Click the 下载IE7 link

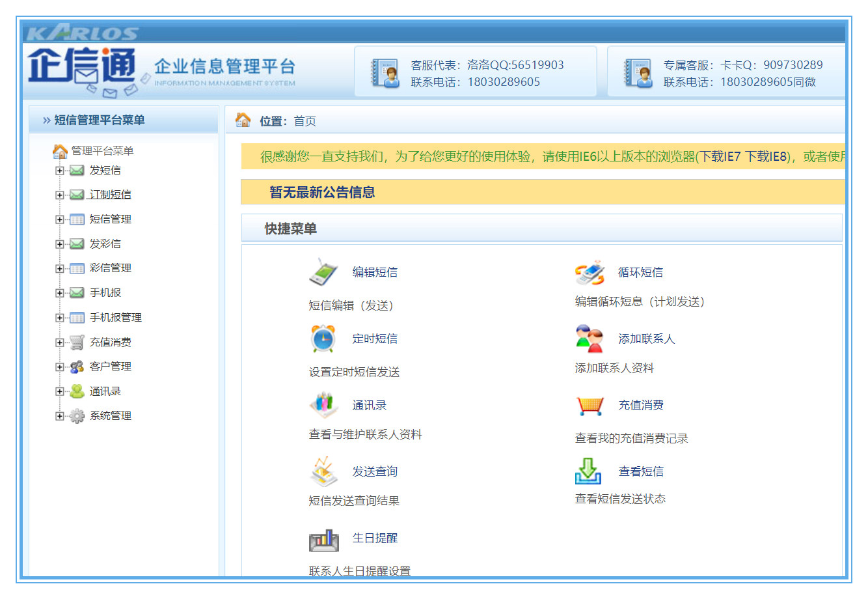(720, 157)
